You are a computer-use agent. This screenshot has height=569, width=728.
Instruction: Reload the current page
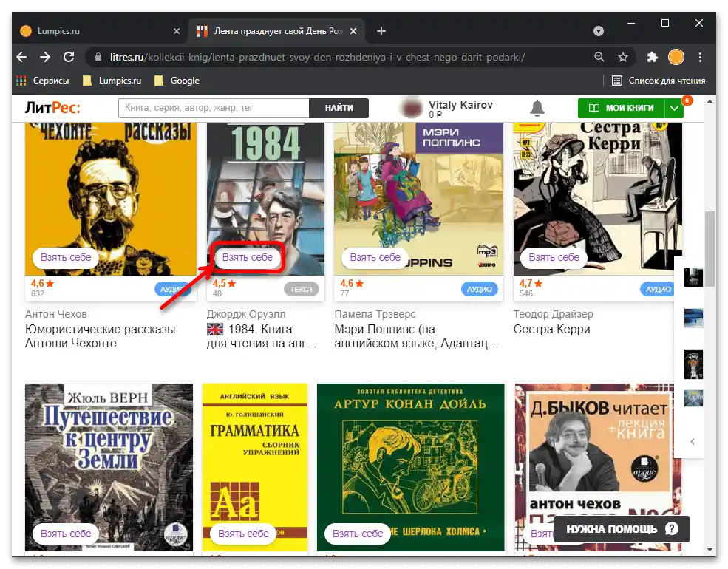click(x=69, y=57)
